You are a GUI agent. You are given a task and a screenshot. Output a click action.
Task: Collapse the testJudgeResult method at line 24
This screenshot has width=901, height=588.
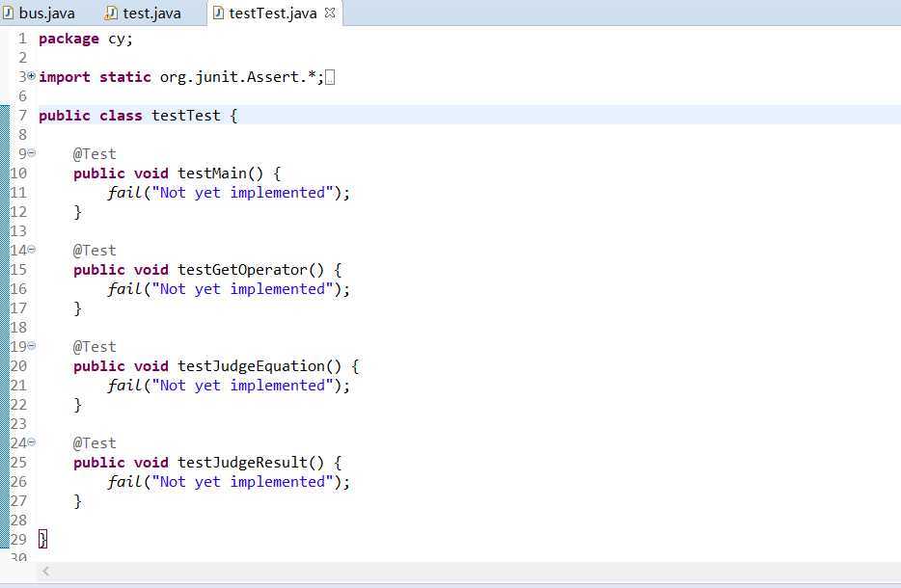click(x=32, y=442)
